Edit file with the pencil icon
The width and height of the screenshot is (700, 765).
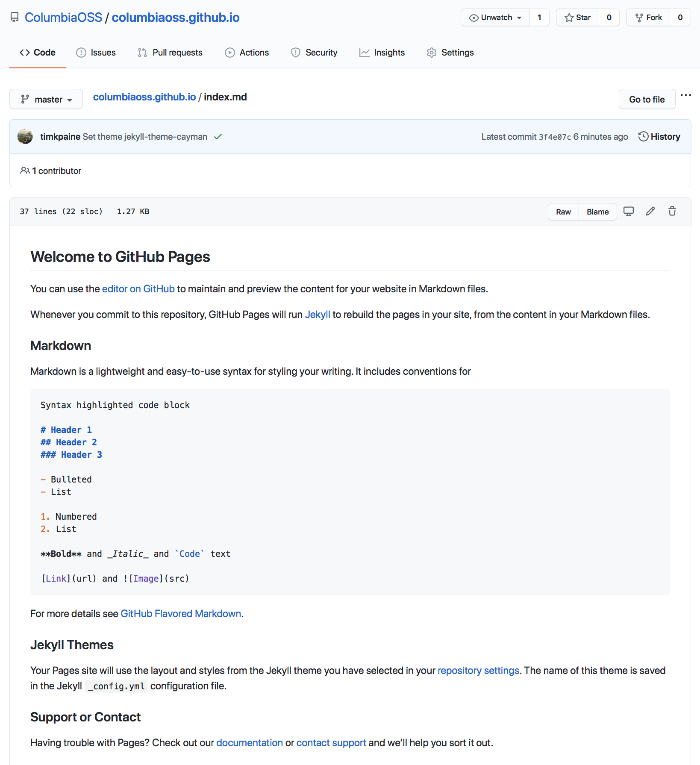click(x=650, y=211)
